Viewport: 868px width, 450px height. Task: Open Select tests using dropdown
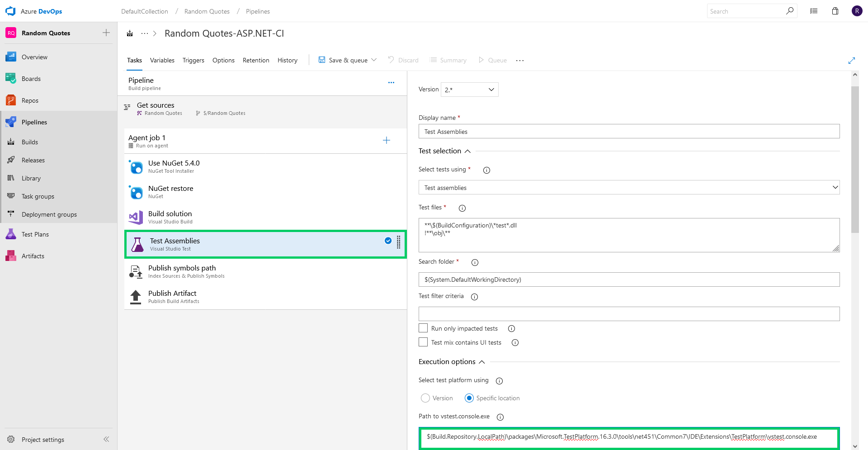629,187
